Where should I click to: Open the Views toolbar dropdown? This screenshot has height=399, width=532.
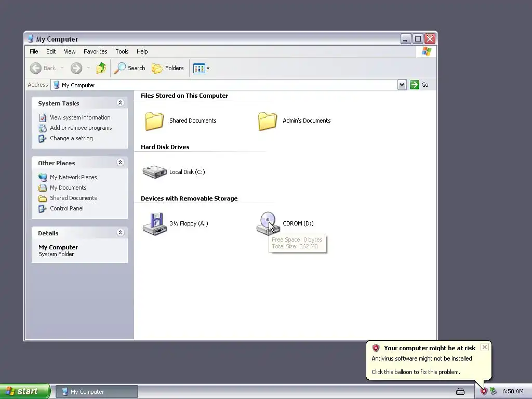click(201, 68)
